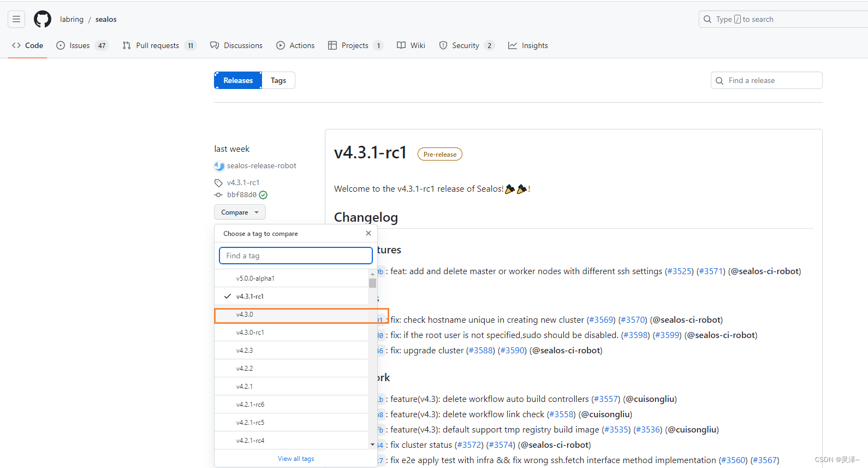Focus the Find a tag input
Viewport: 868px width, 468px height.
pos(296,256)
